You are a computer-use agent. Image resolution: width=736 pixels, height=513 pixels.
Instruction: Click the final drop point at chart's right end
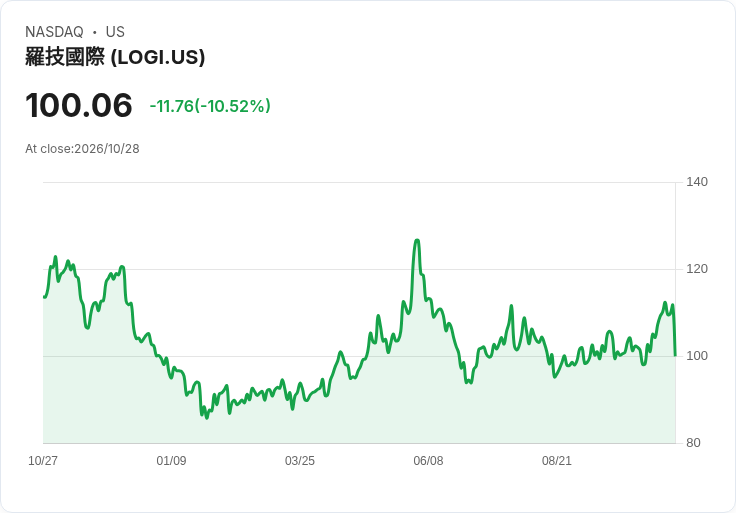tap(675, 355)
